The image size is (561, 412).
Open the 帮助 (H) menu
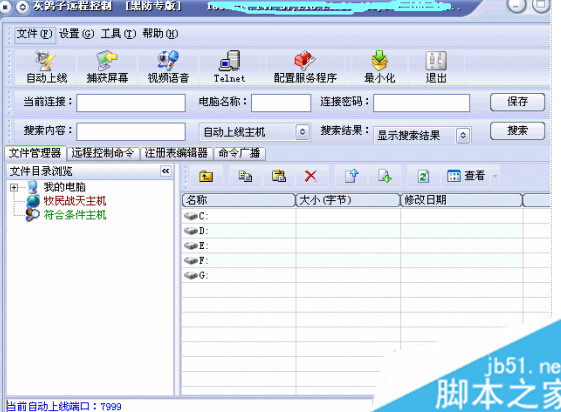[x=160, y=34]
